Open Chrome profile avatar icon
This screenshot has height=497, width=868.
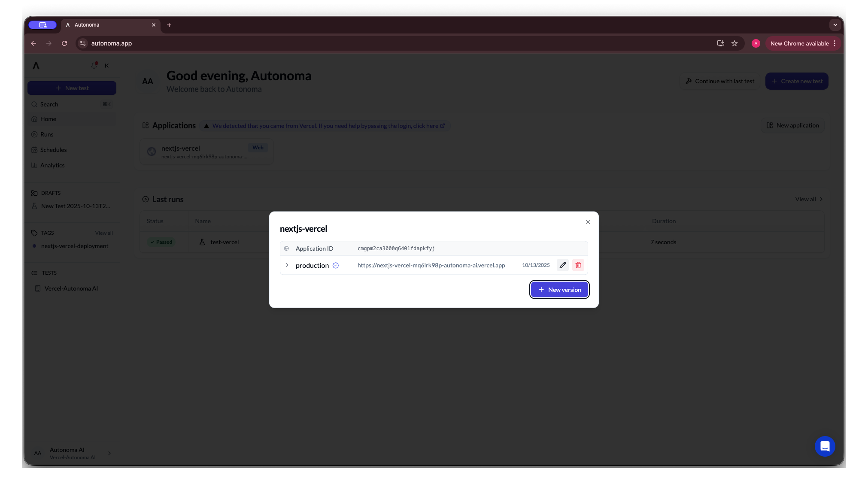click(756, 43)
